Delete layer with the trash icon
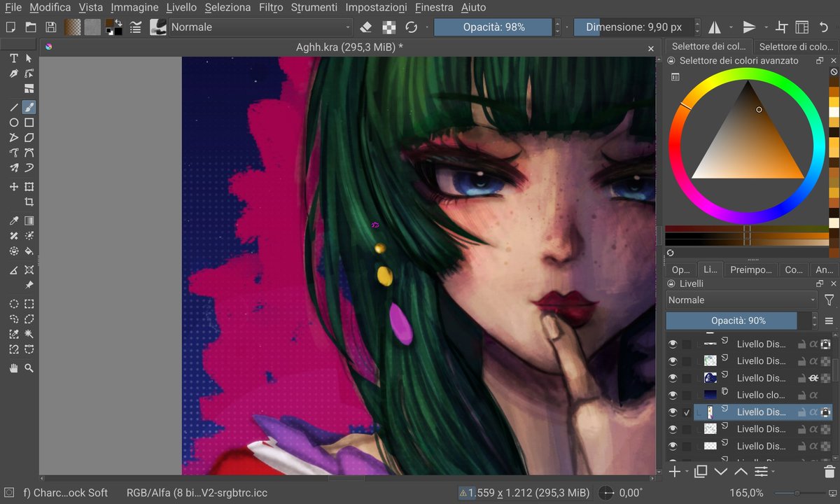Viewport: 840px width, 504px height. coord(829,472)
